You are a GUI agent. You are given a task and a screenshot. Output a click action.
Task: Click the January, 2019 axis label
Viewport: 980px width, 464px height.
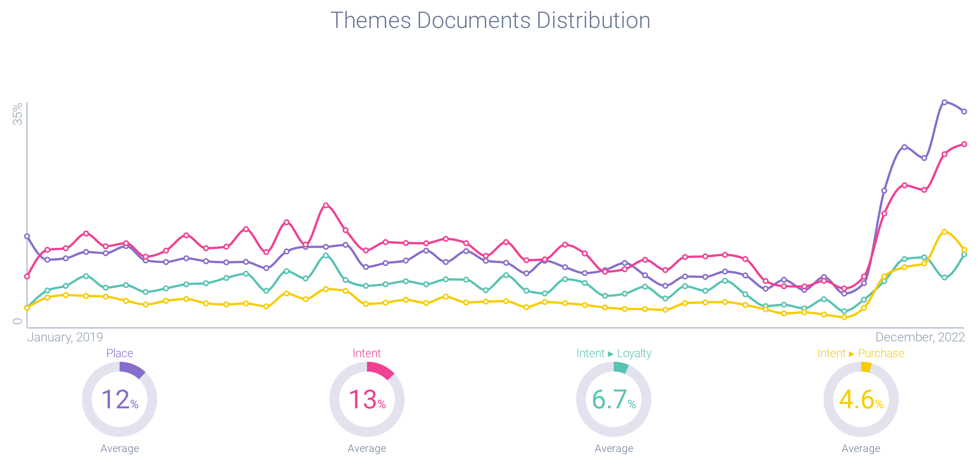[x=65, y=337]
